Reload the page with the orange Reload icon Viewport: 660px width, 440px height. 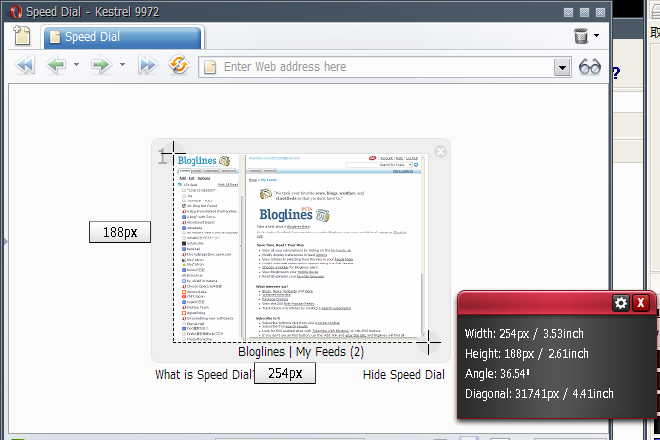click(179, 65)
